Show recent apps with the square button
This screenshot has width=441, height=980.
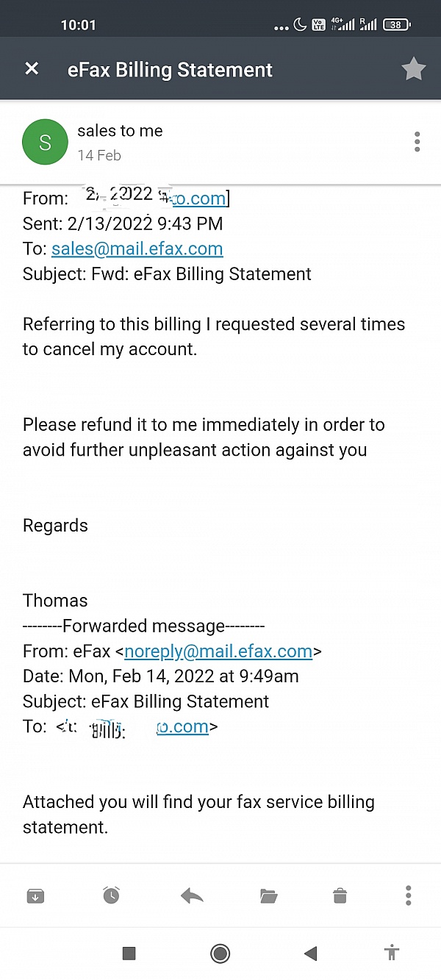(129, 954)
